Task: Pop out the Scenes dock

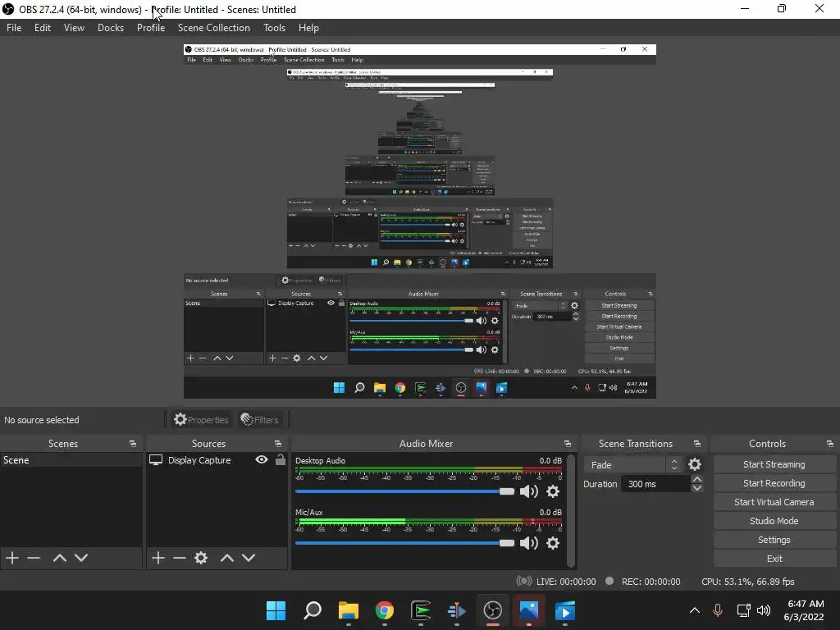Action: pyautogui.click(x=133, y=444)
